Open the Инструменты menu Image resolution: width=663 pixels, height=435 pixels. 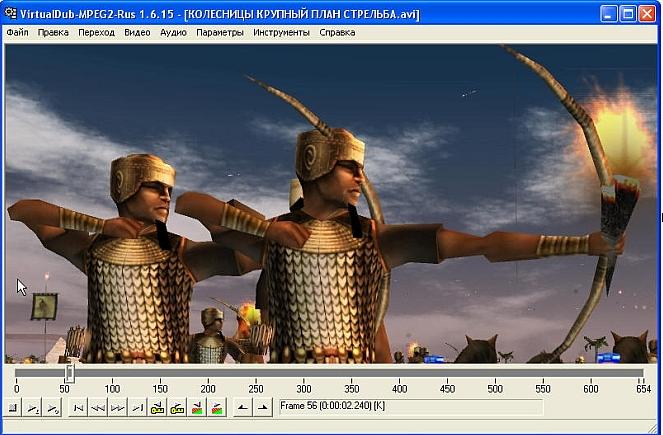click(281, 33)
